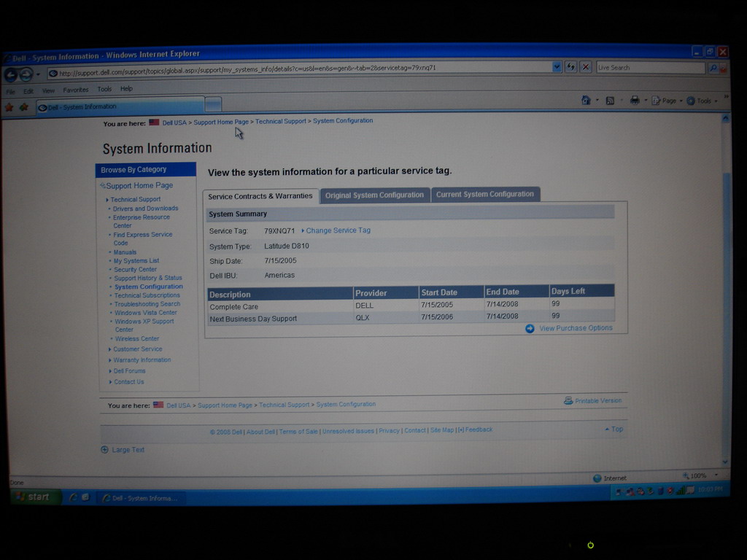Image resolution: width=747 pixels, height=560 pixels.
Task: Click Top link in footer
Action: tap(617, 429)
